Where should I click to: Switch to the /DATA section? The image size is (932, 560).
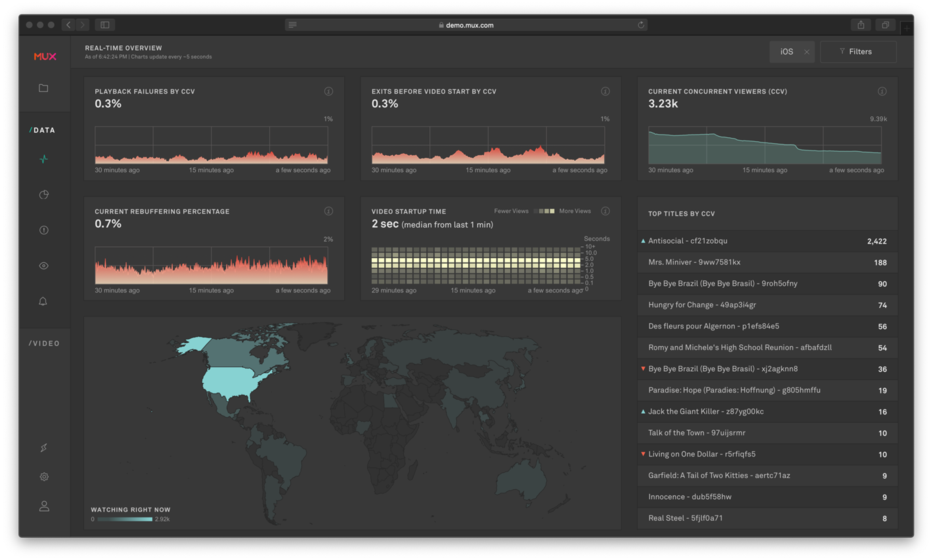42,130
